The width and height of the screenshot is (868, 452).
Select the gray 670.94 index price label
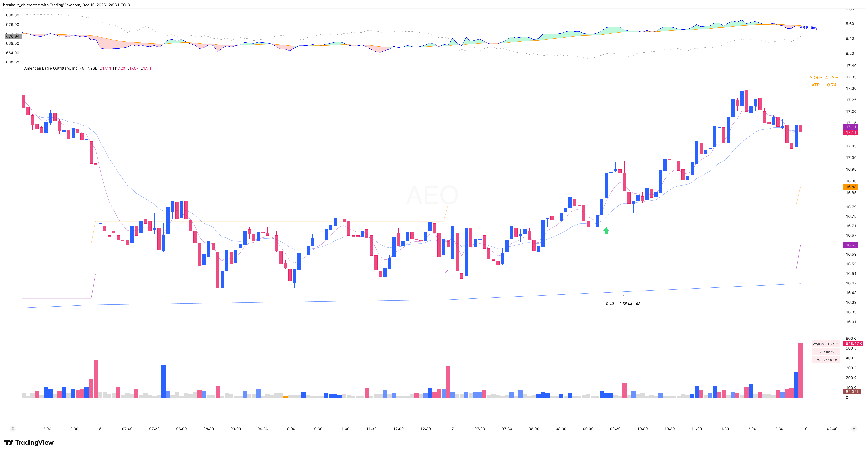[x=12, y=36]
